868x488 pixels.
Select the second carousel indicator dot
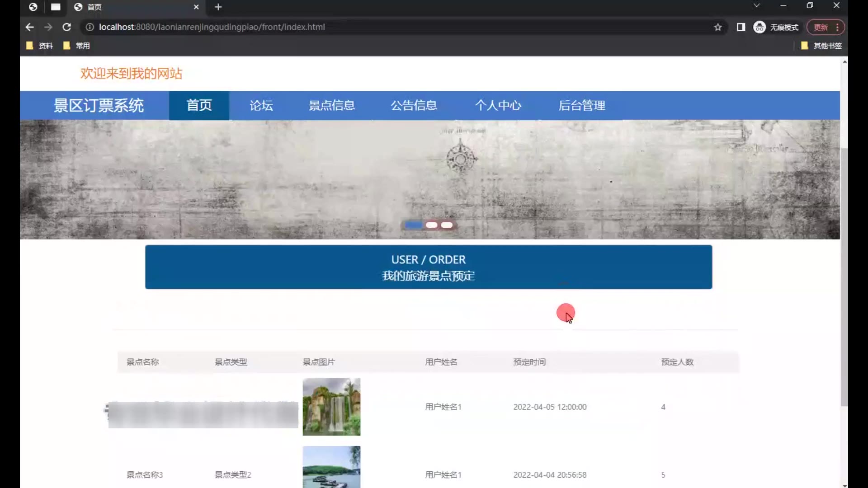coord(431,225)
